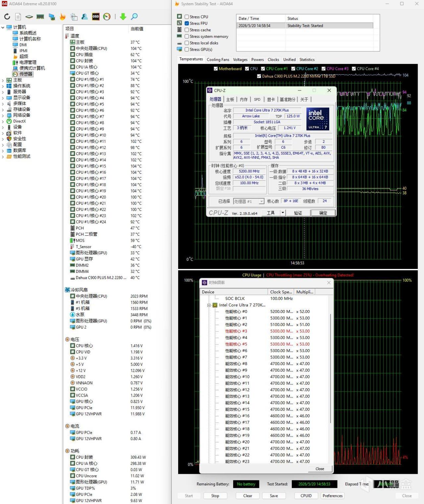Viewport: 424px width, 504px height.
Task: Uncheck the Stress FPU checkbox
Action: 187,23
